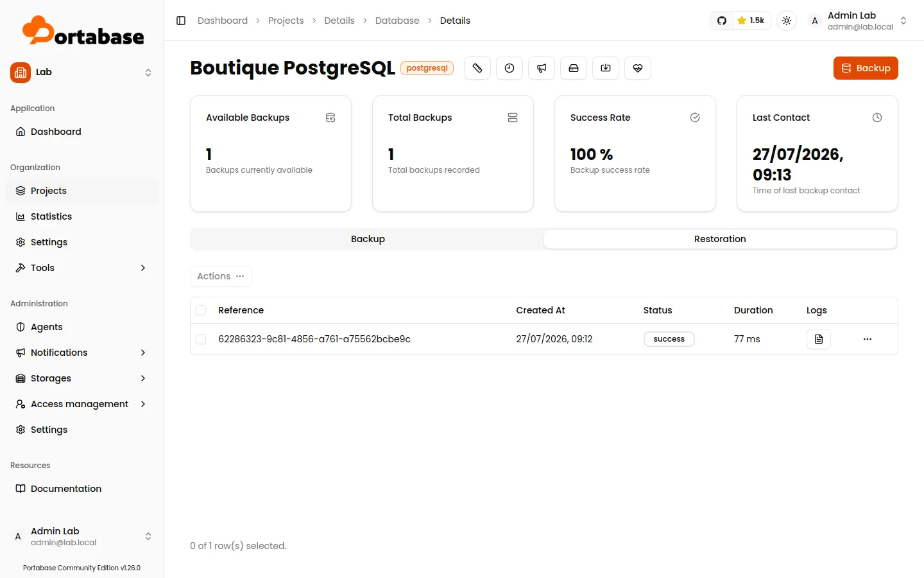The width and height of the screenshot is (924, 578).
Task: Click the 100 % success rate value
Action: click(592, 154)
